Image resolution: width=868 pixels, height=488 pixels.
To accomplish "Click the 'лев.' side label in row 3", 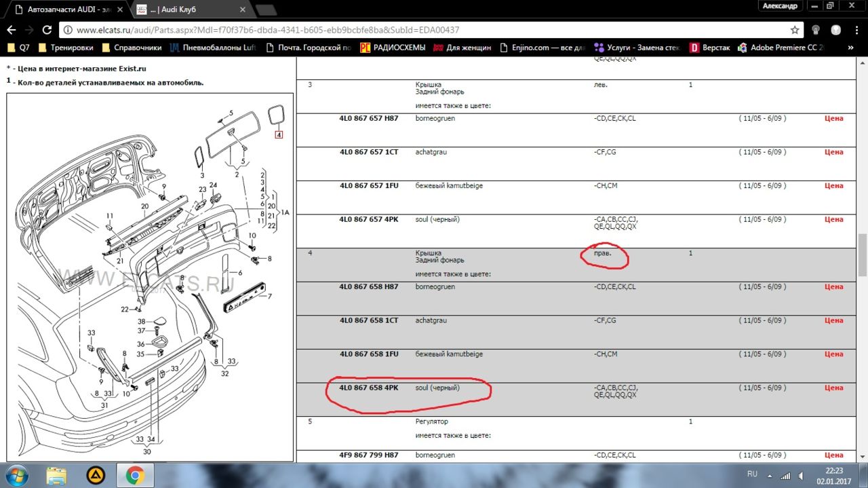I will pos(601,85).
